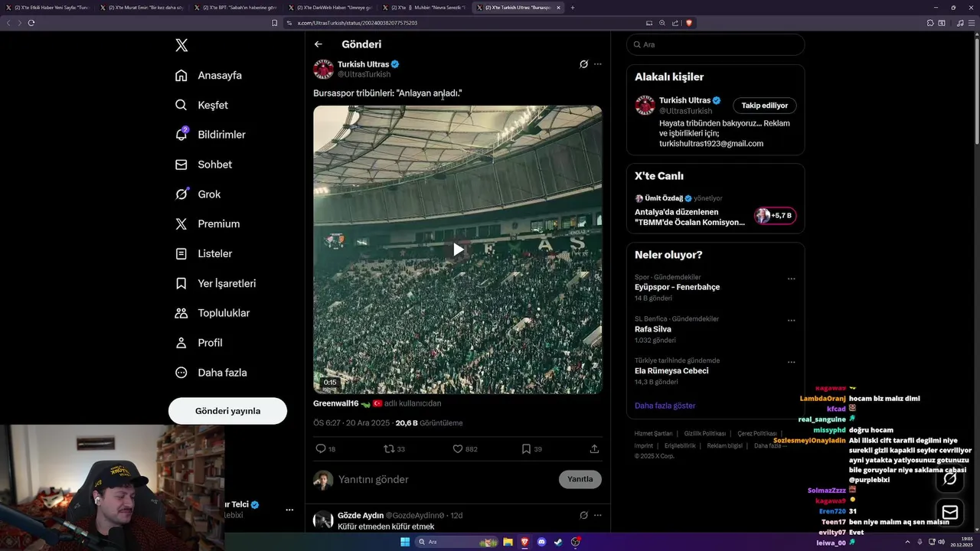Open the Greenwall16 user link
The image size is (980, 551).
335,403
